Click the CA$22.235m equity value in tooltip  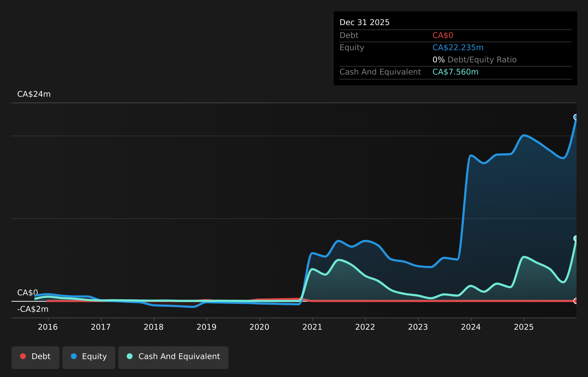click(x=458, y=48)
